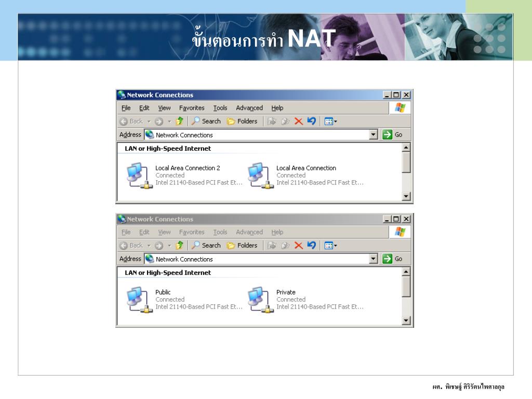Expand Back history arrow in the upper window
This screenshot has height=399, width=532.
[149, 122]
